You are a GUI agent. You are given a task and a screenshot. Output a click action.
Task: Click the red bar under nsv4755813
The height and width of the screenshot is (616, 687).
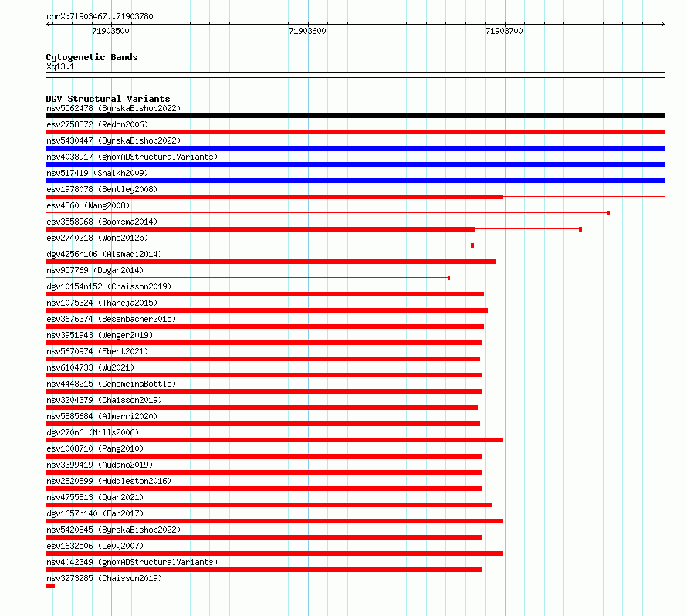pyautogui.click(x=269, y=505)
